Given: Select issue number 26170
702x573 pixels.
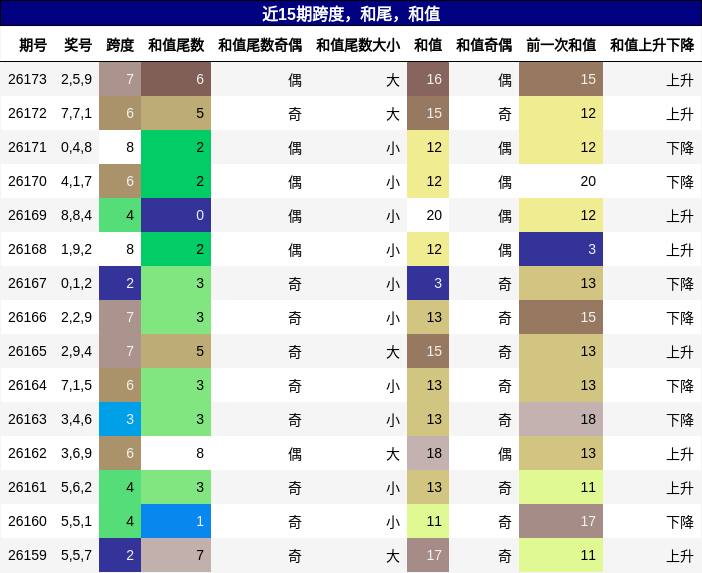Looking at the screenshot, I should tap(27, 181).
